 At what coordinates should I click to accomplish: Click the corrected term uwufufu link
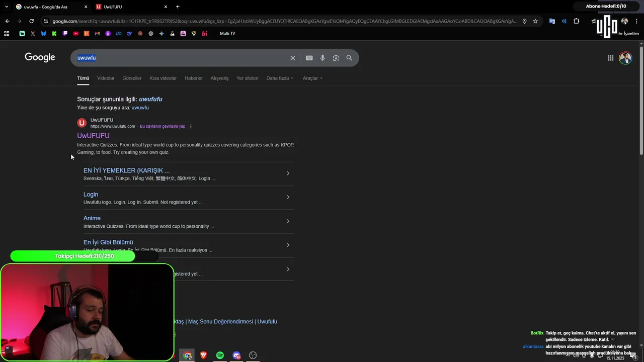[x=150, y=99]
